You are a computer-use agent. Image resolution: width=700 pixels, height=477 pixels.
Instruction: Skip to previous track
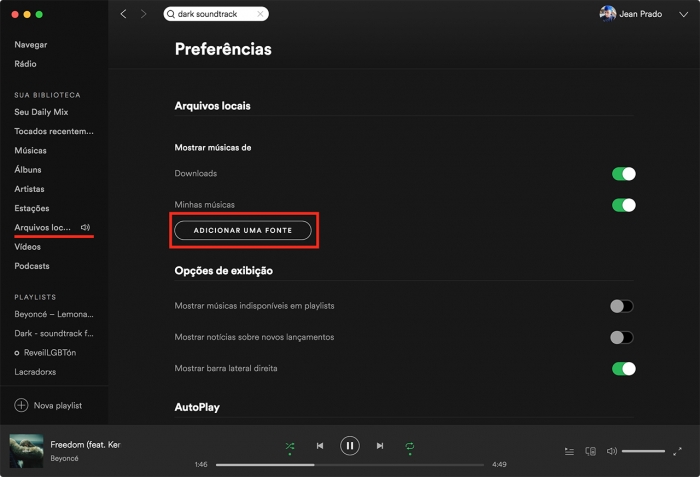point(320,446)
